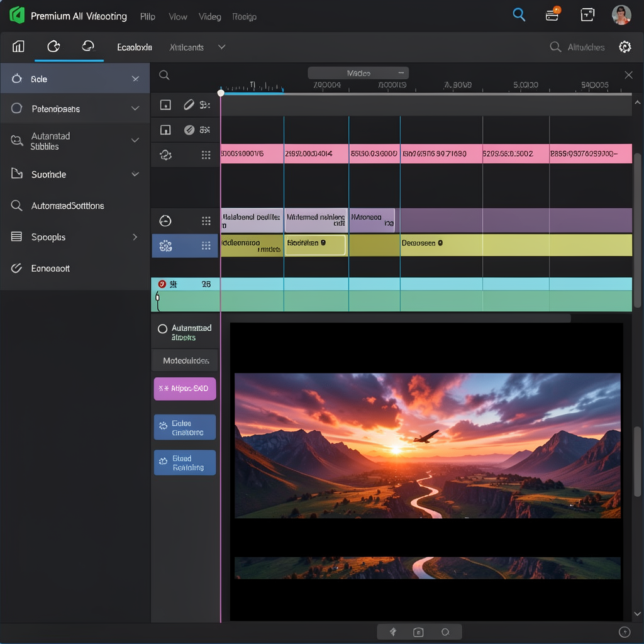Click the green app logo icon
This screenshot has height=644, width=644.
click(x=17, y=15)
